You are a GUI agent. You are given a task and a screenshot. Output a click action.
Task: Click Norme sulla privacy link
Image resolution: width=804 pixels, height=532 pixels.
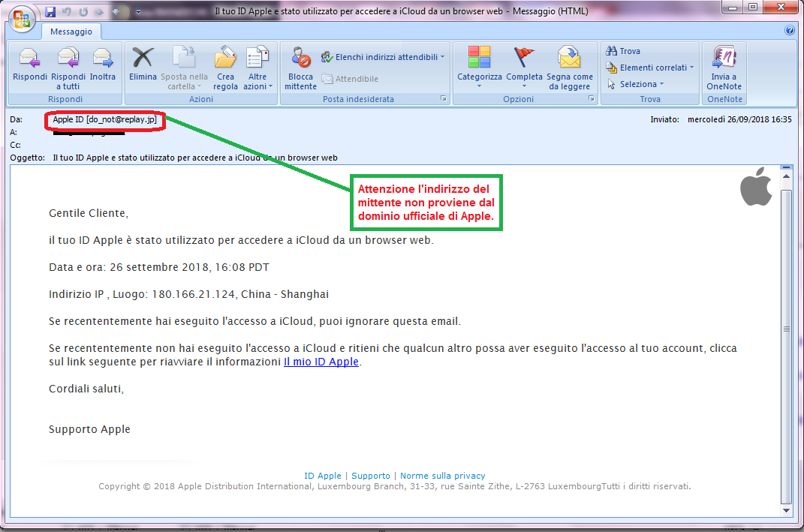442,476
